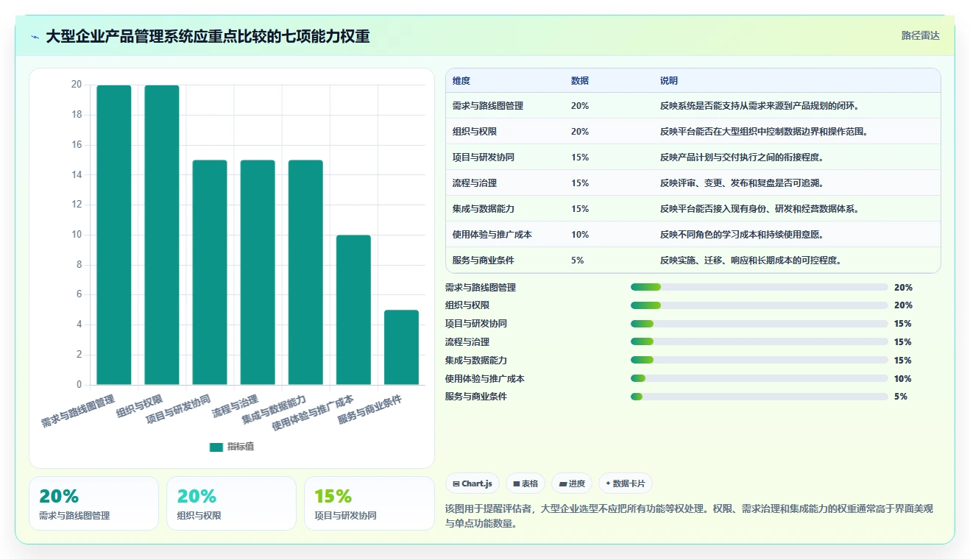Select the 进度 tag chip
Image resolution: width=970 pixels, height=560 pixels.
(x=573, y=483)
